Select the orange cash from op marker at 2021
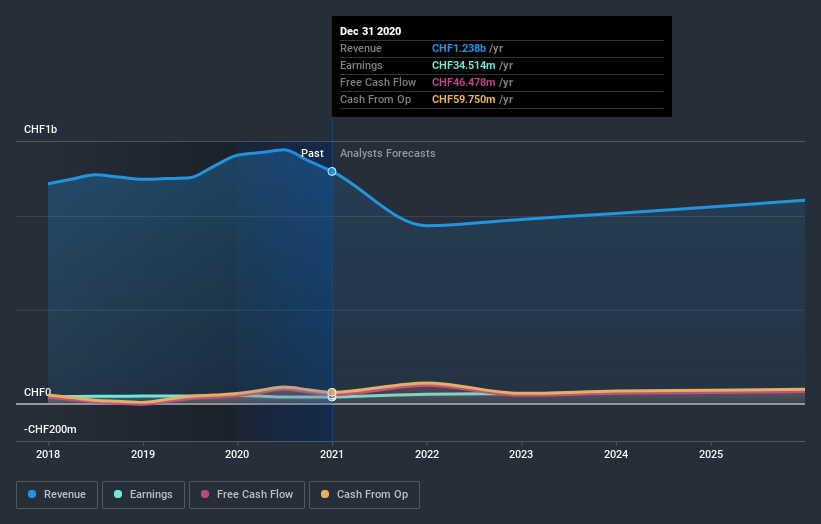Image resolution: width=821 pixels, height=524 pixels. click(332, 392)
